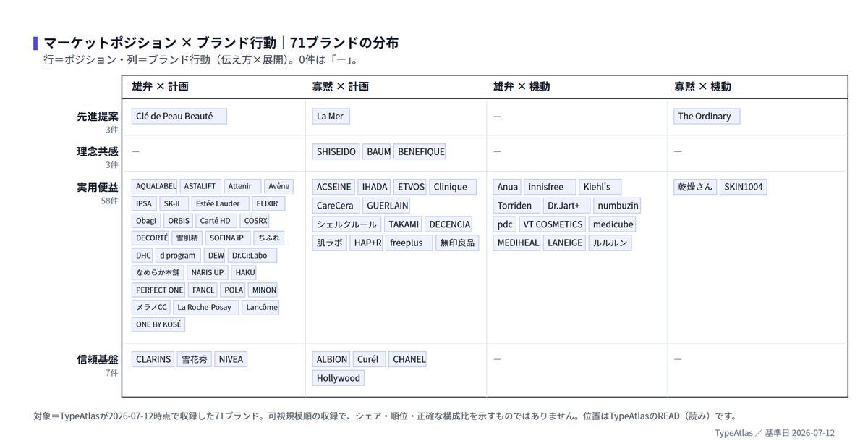Click the 寡黙 × 機動 column header
This screenshot has width=868, height=441.
click(702, 86)
